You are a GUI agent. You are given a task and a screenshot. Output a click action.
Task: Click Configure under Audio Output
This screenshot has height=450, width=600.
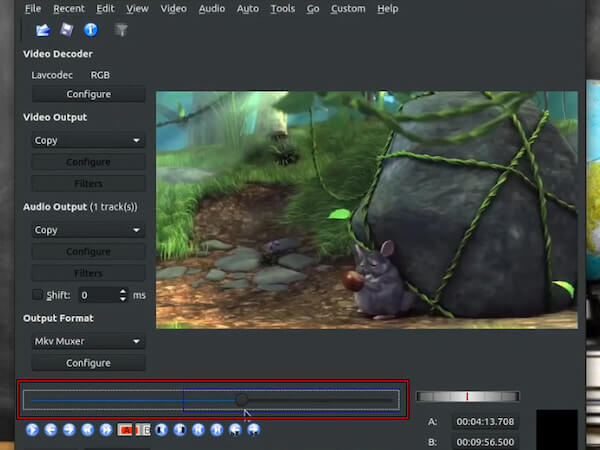point(88,251)
